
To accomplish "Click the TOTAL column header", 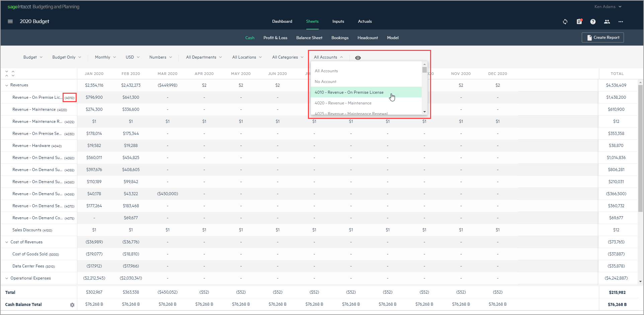I will 617,74.
